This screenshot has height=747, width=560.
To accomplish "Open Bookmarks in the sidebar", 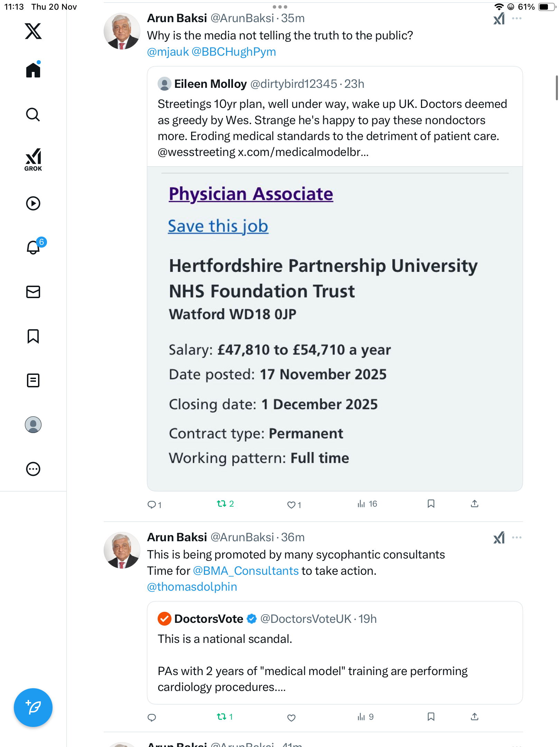I will (33, 336).
